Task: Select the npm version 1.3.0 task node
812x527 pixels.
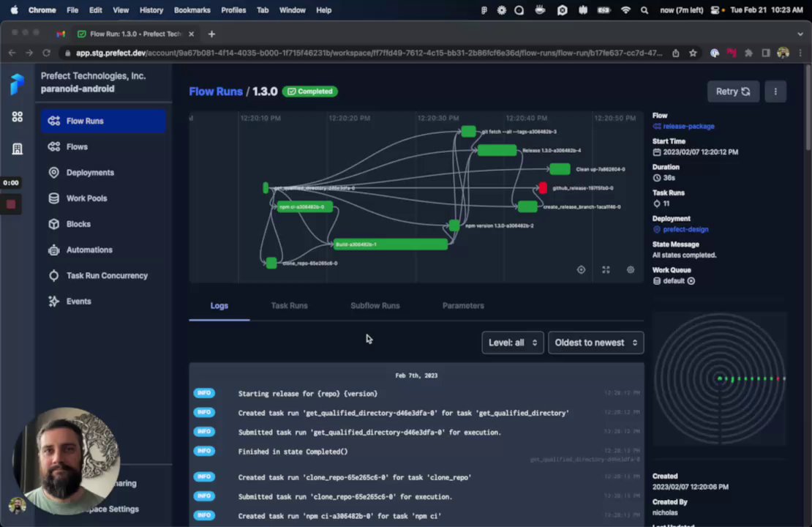Action: [454, 225]
